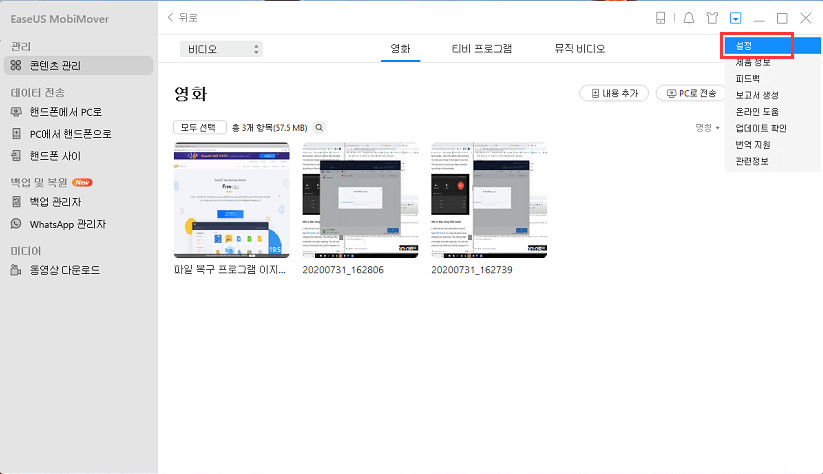Click the search magnifier icon
Screen dimensions: 823x474
pos(319,128)
